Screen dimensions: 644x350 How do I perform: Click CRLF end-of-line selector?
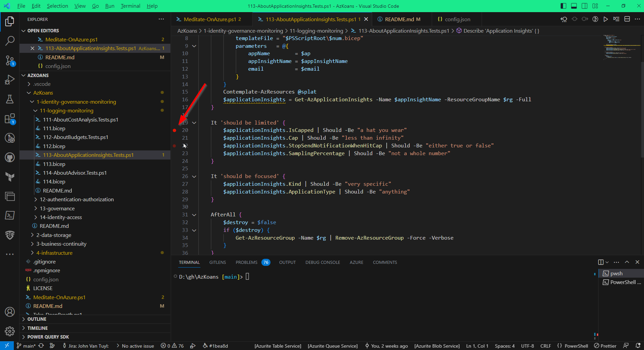coord(546,346)
